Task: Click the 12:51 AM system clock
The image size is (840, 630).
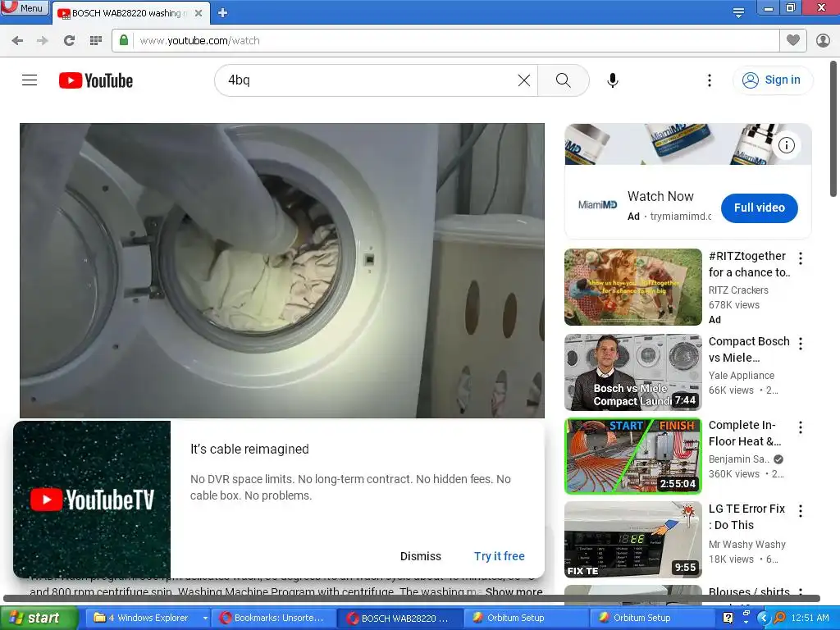Action: (810, 618)
